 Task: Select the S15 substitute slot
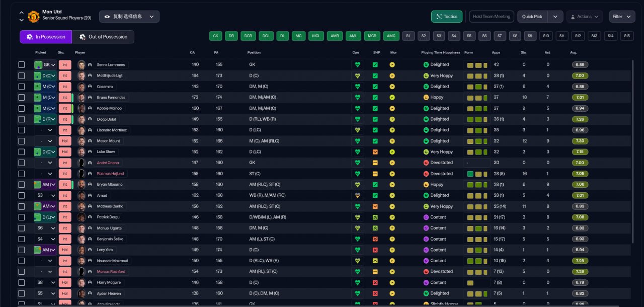point(626,36)
